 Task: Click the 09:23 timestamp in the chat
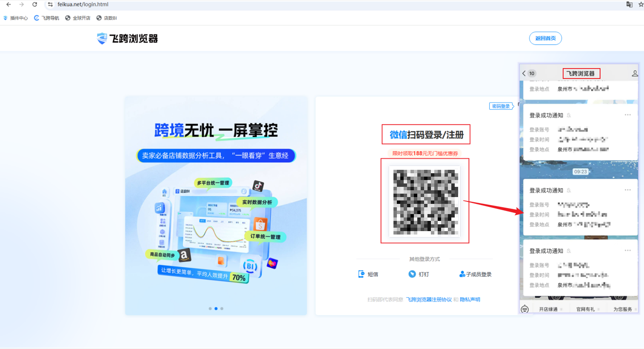click(580, 172)
